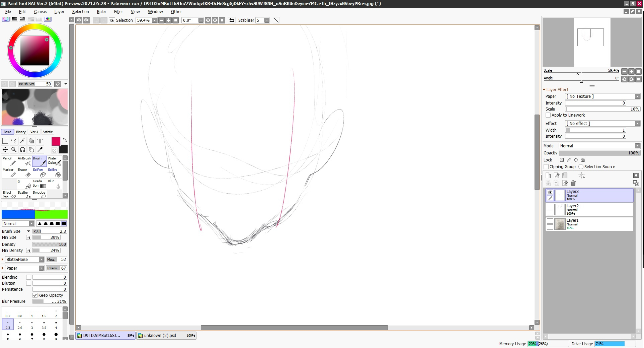Enable the Clipping Group checkbox

[546, 167]
